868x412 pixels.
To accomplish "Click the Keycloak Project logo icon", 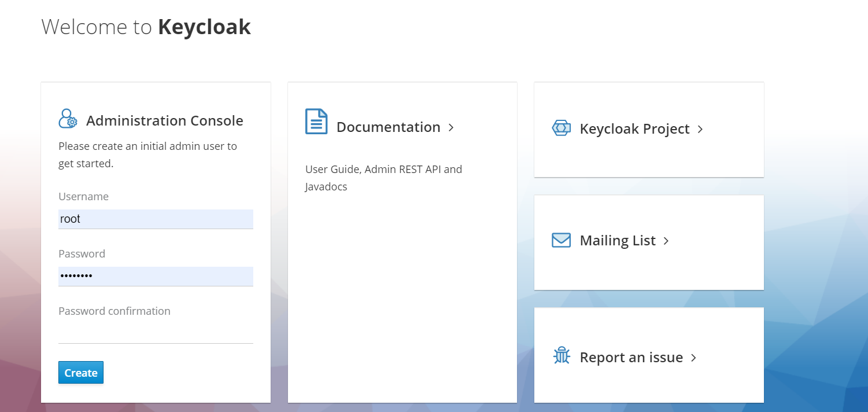I will 562,128.
